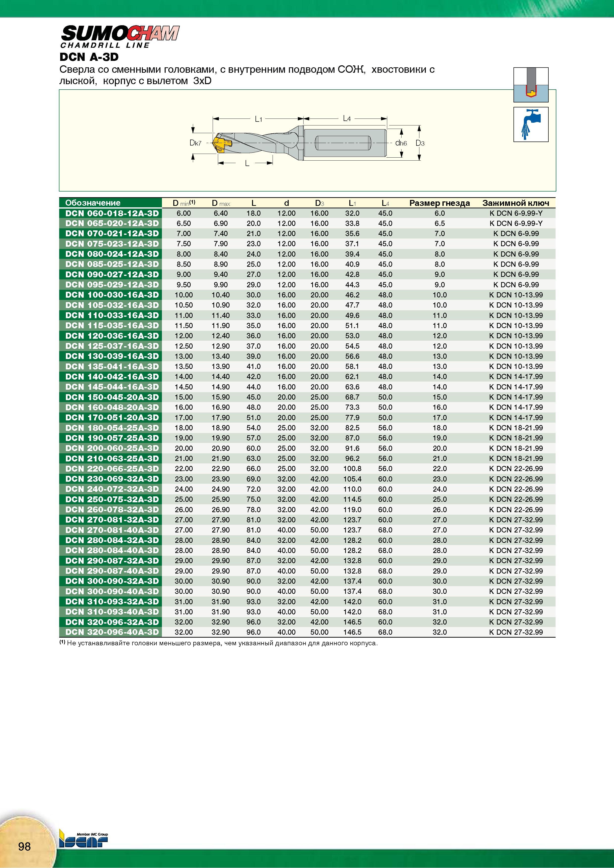Click the internal coolant faucet icon
This screenshot has height=868, width=614.
531,124
